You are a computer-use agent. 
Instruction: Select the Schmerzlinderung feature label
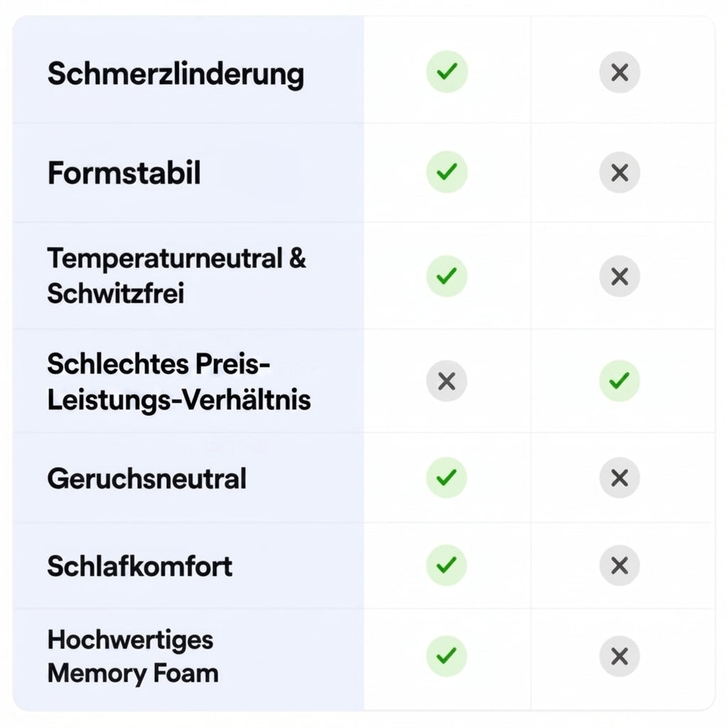click(176, 74)
